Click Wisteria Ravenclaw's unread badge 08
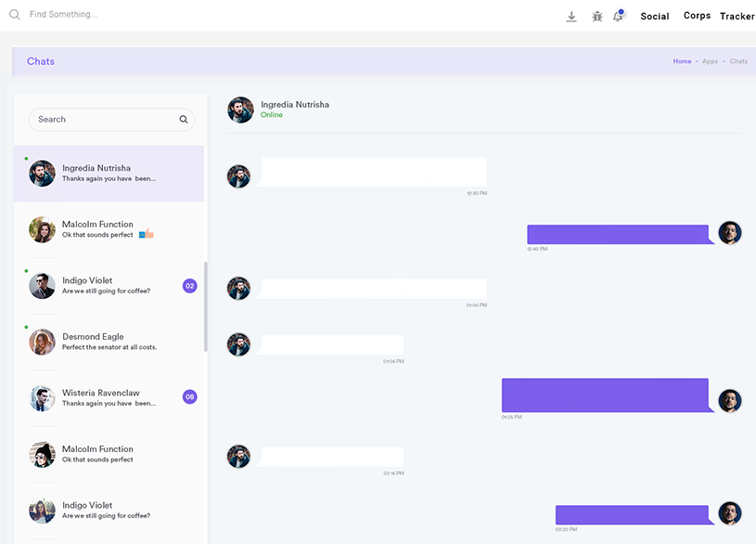 pos(190,397)
